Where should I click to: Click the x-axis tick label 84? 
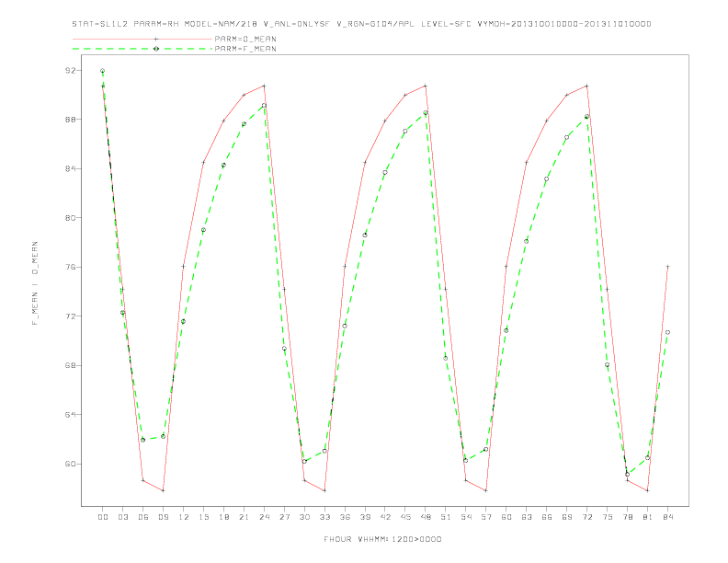[667, 517]
